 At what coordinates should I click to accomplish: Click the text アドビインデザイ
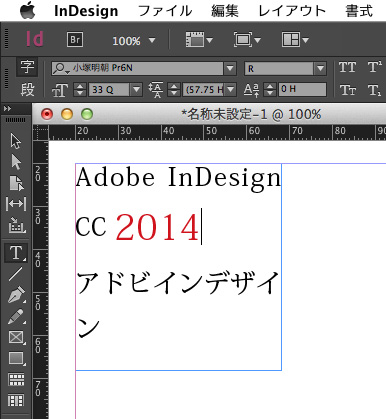tap(178, 283)
